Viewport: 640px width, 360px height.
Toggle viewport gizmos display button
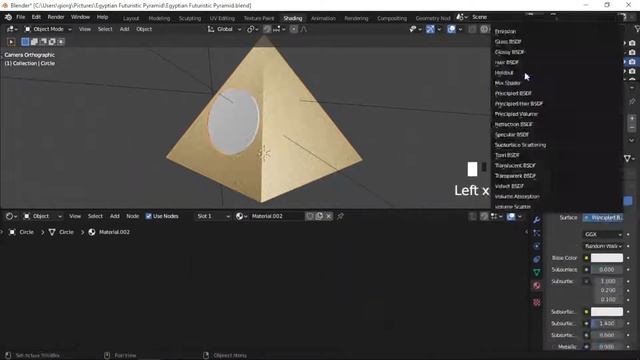tap(430, 29)
